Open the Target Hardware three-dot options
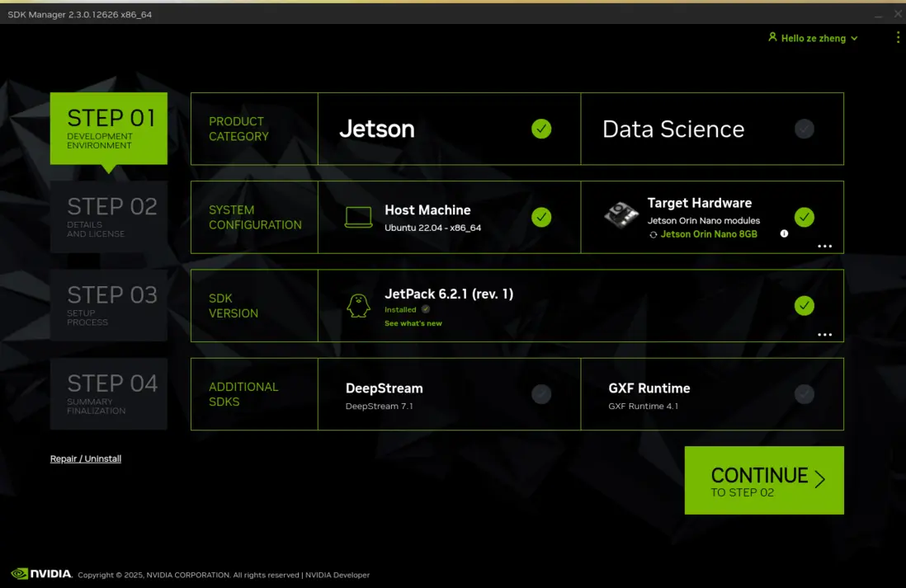The image size is (906, 588). [824, 246]
